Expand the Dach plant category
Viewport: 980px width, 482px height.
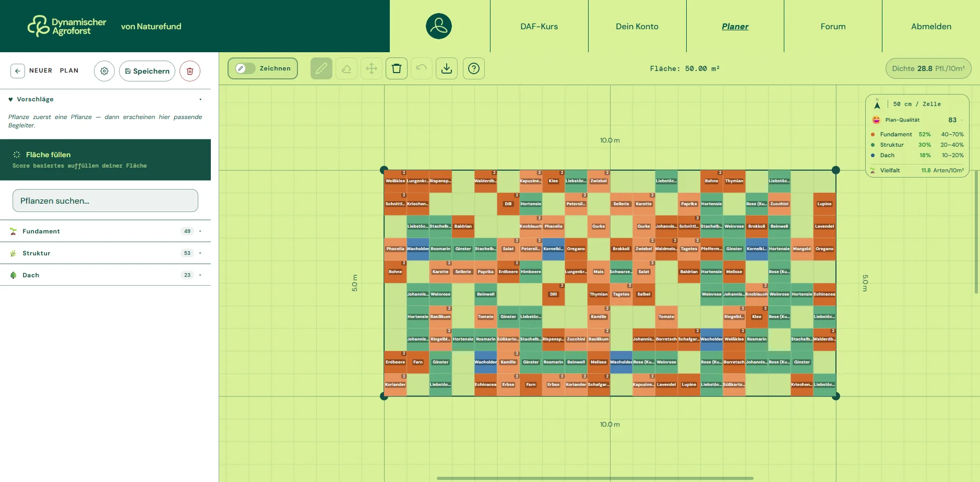click(105, 275)
